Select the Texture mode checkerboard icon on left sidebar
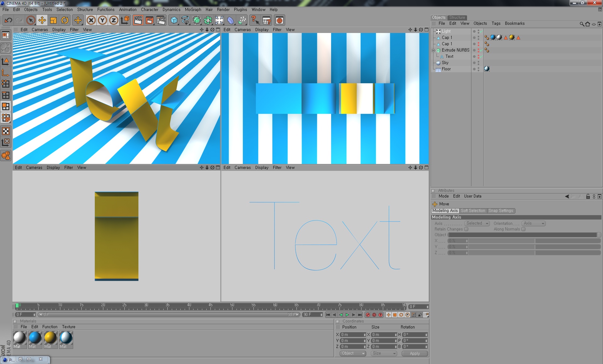The width and height of the screenshot is (603, 364). tap(6, 131)
